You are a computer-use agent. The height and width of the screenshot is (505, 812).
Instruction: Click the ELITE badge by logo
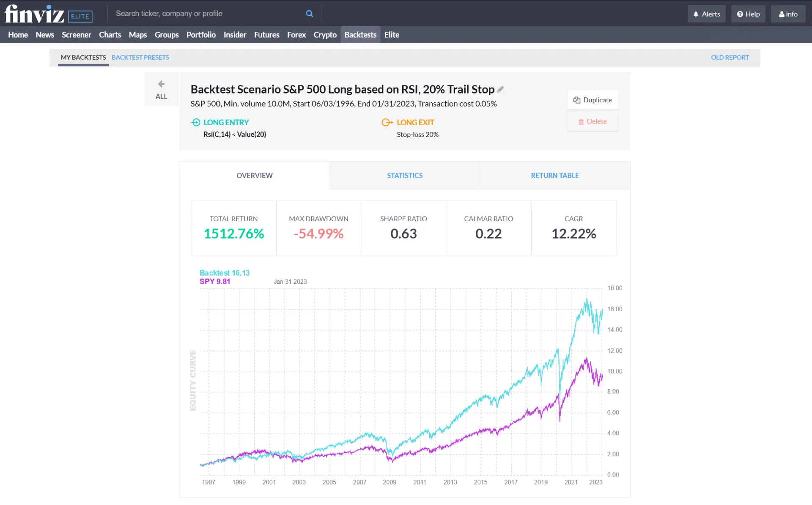(80, 16)
